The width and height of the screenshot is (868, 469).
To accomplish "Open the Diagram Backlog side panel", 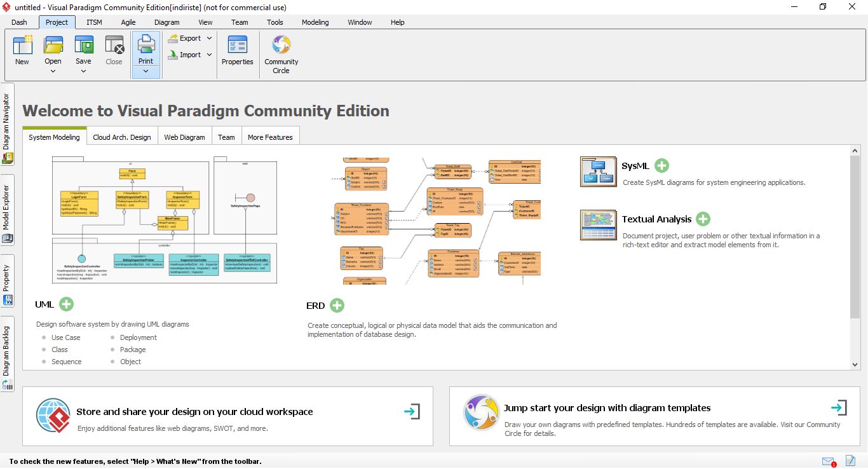I will coord(7,354).
